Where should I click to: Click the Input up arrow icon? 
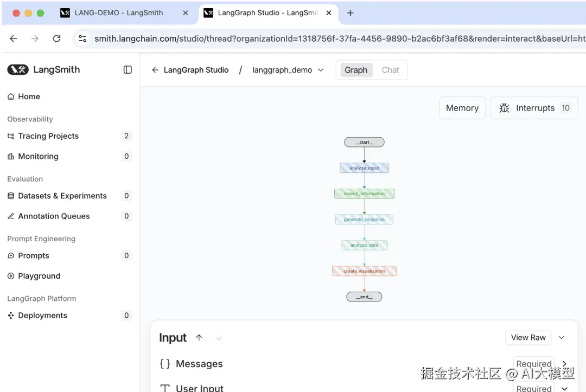point(199,337)
